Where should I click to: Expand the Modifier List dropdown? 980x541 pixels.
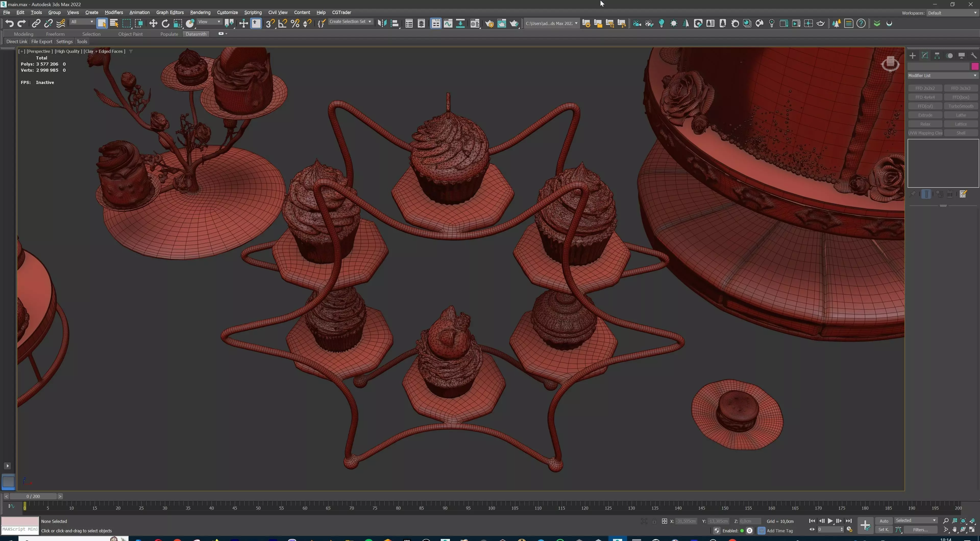(x=942, y=76)
